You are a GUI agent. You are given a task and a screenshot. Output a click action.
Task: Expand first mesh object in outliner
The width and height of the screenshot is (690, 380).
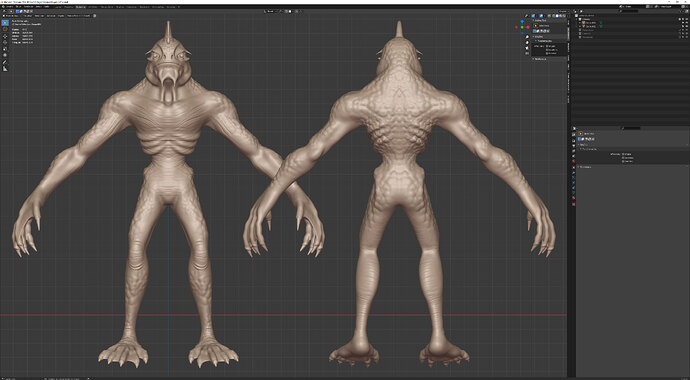[x=580, y=22]
